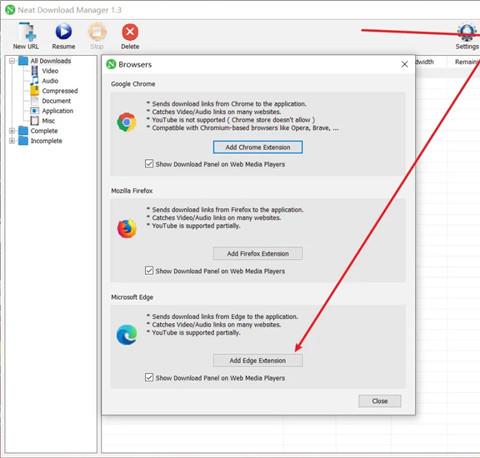Click the Video category film icon
This screenshot has height=458, width=480.
(x=35, y=71)
